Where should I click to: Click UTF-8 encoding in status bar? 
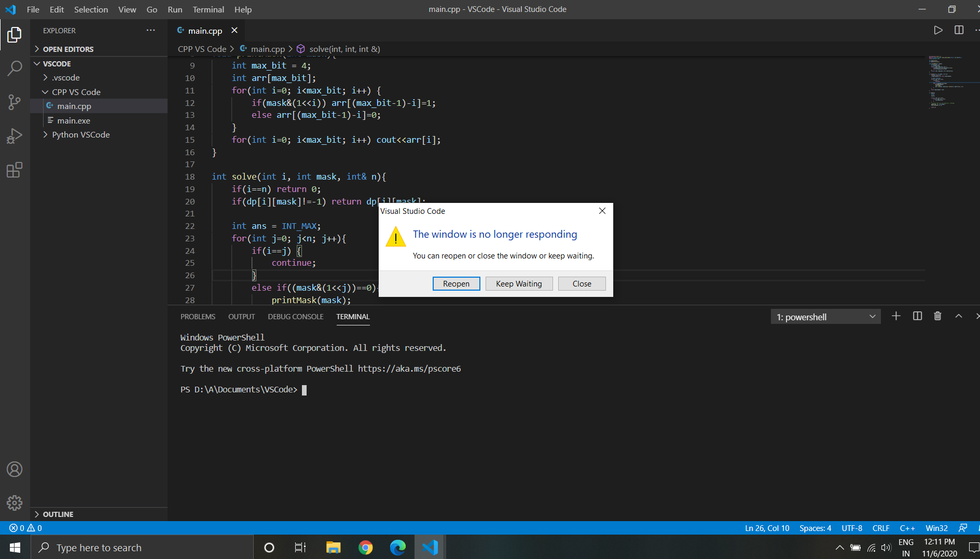852,528
